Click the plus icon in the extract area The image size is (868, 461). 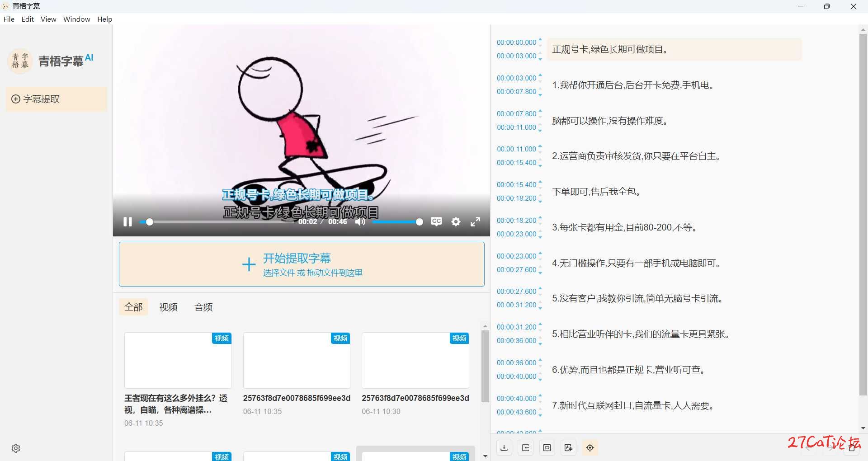coord(249,264)
